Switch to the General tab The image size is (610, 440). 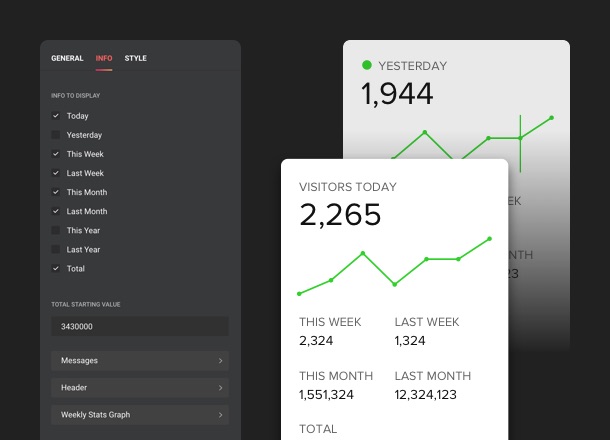click(x=67, y=58)
